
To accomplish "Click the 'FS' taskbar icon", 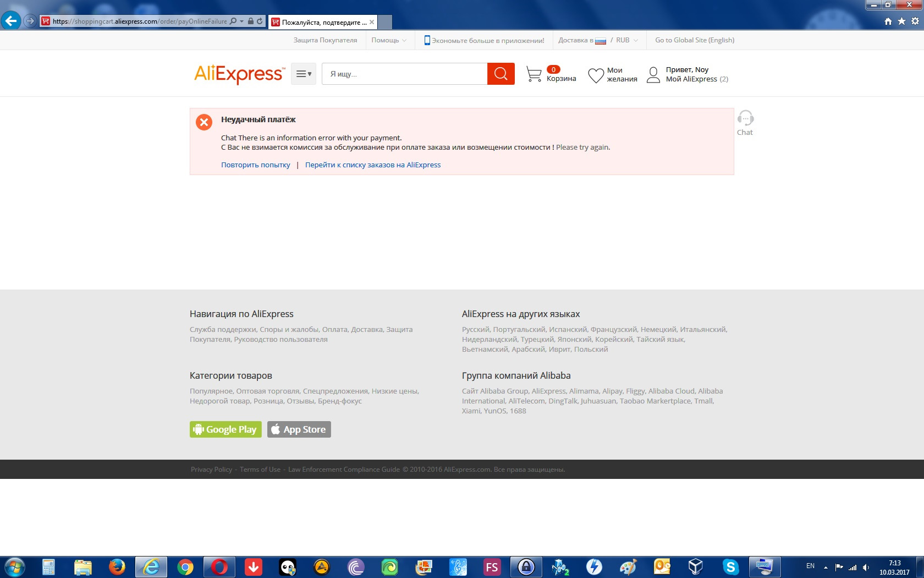I will (x=492, y=567).
